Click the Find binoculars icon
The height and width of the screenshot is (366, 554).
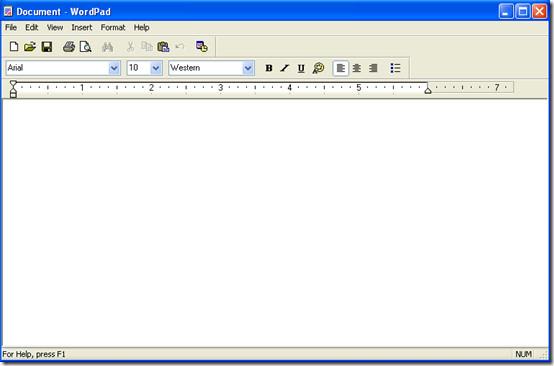(x=107, y=47)
